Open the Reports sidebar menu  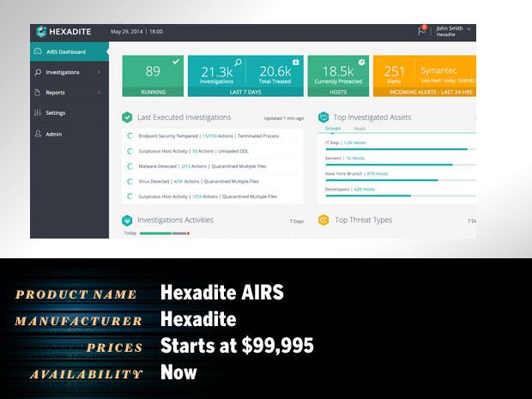(x=70, y=93)
